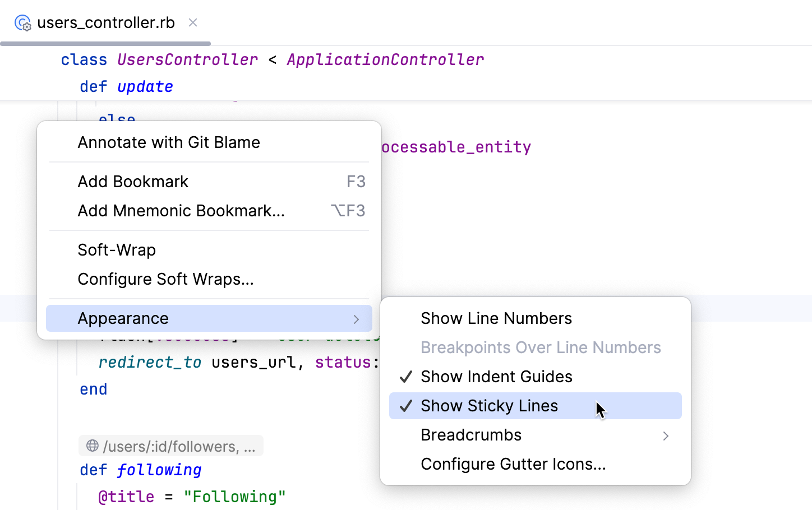Viewport: 812px width, 510px height.
Task: Open Configure Soft Wraps options
Action: 166,279
